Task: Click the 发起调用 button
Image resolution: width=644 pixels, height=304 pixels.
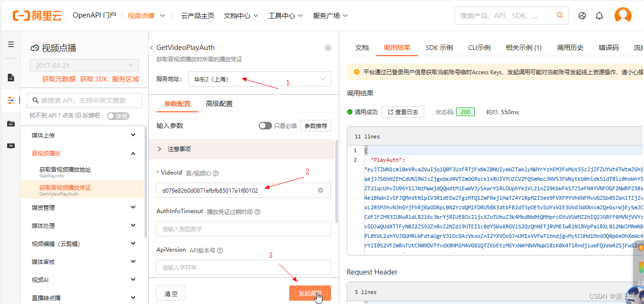Action: point(310,293)
